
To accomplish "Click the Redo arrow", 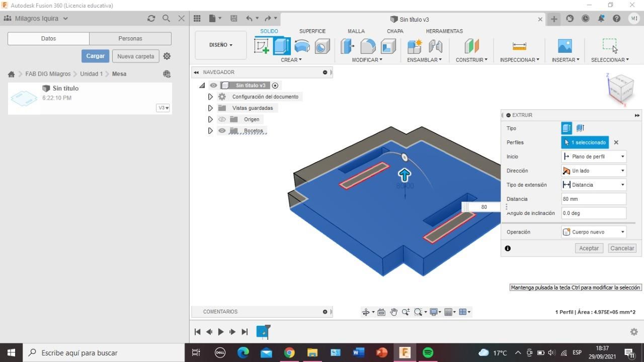I will pyautogui.click(x=268, y=19).
